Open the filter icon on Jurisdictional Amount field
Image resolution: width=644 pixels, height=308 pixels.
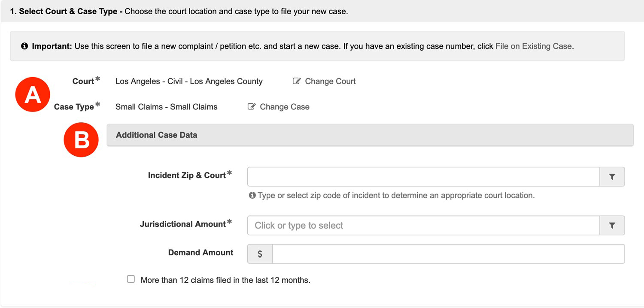point(612,225)
